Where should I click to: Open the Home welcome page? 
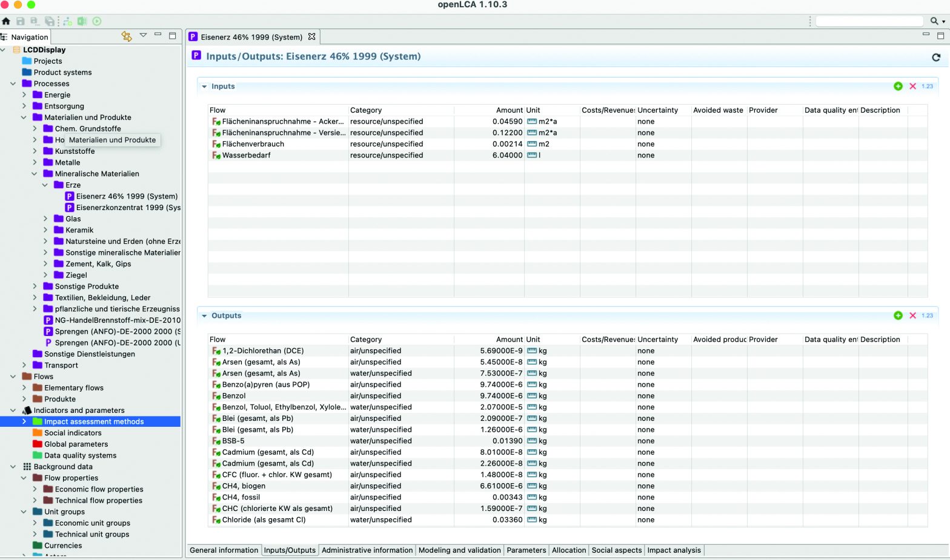[x=6, y=21]
